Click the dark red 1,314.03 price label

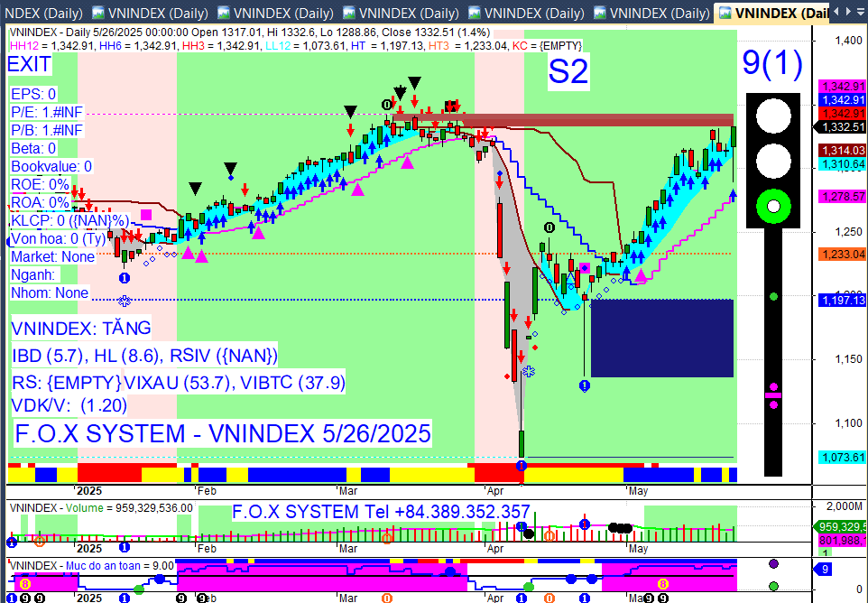click(843, 151)
